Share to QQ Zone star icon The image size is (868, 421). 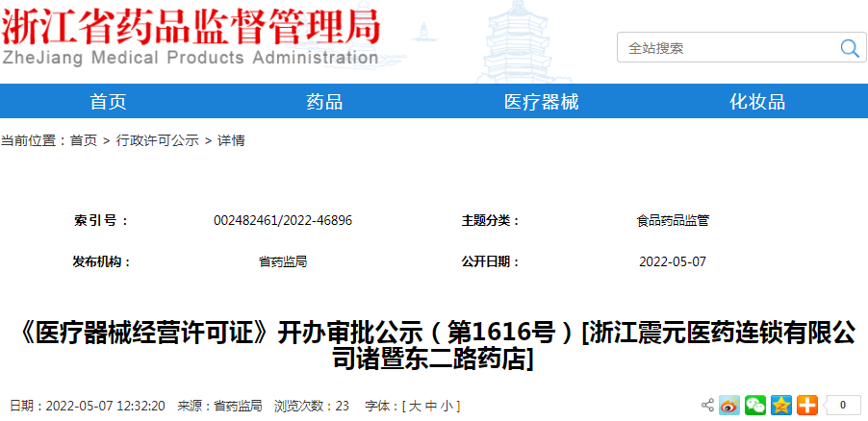(x=781, y=406)
